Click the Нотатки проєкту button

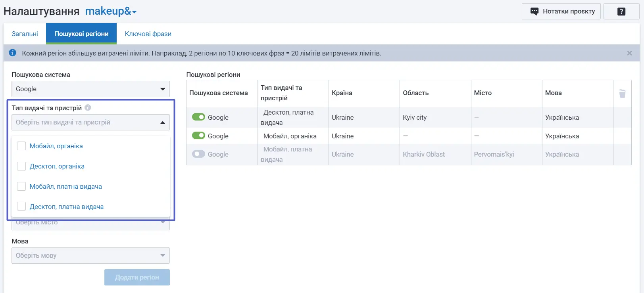click(x=561, y=11)
